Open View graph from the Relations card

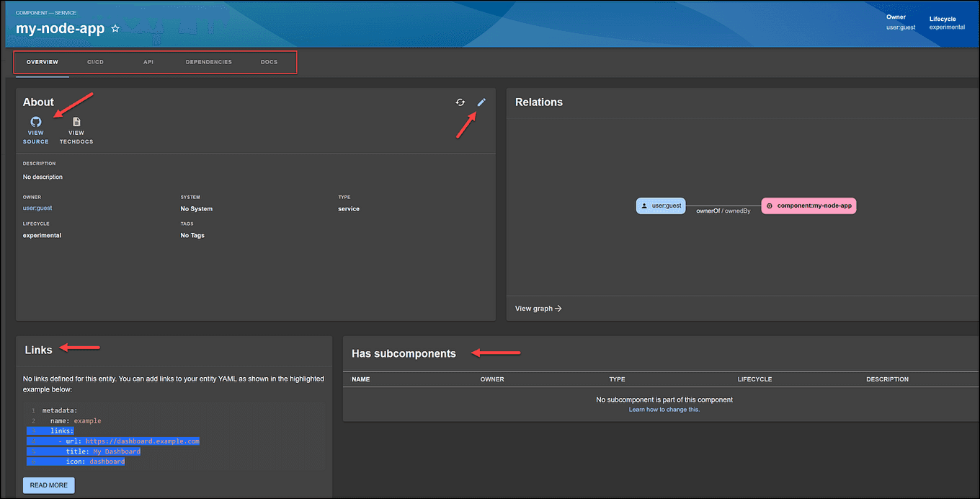pyautogui.click(x=536, y=308)
